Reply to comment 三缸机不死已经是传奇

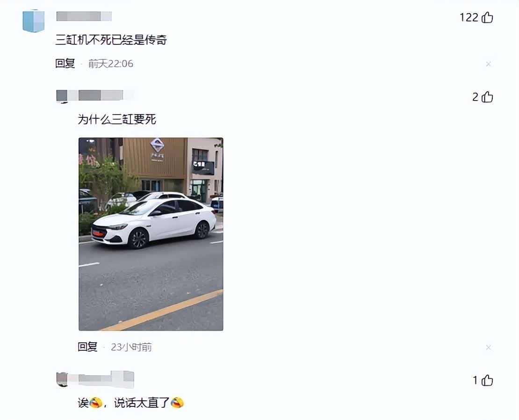pyautogui.click(x=65, y=63)
